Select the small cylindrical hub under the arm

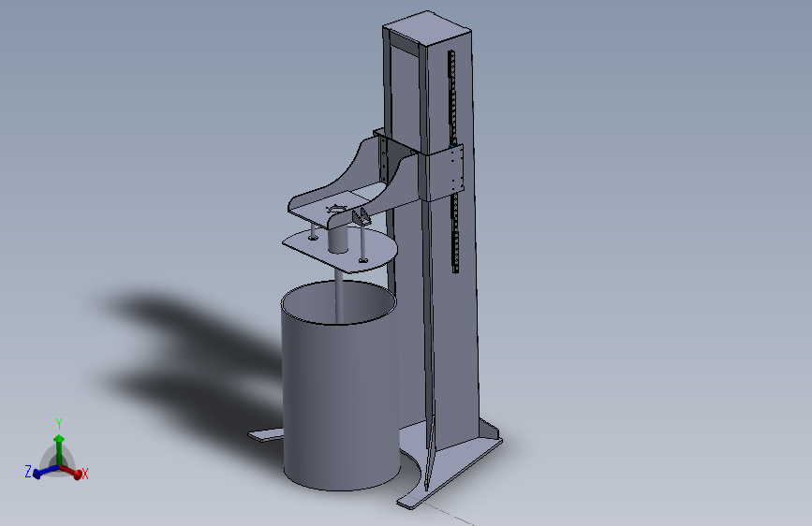tap(338, 240)
